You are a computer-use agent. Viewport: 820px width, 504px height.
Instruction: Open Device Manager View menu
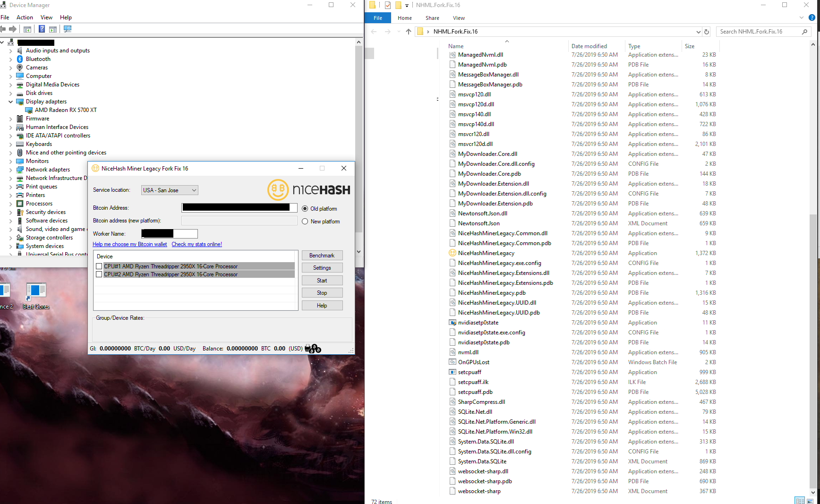pos(46,17)
